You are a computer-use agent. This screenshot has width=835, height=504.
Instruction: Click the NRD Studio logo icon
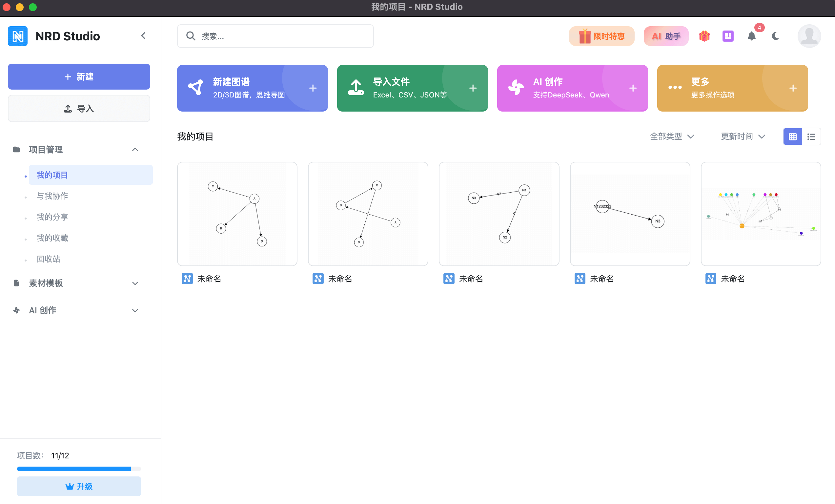(x=18, y=36)
